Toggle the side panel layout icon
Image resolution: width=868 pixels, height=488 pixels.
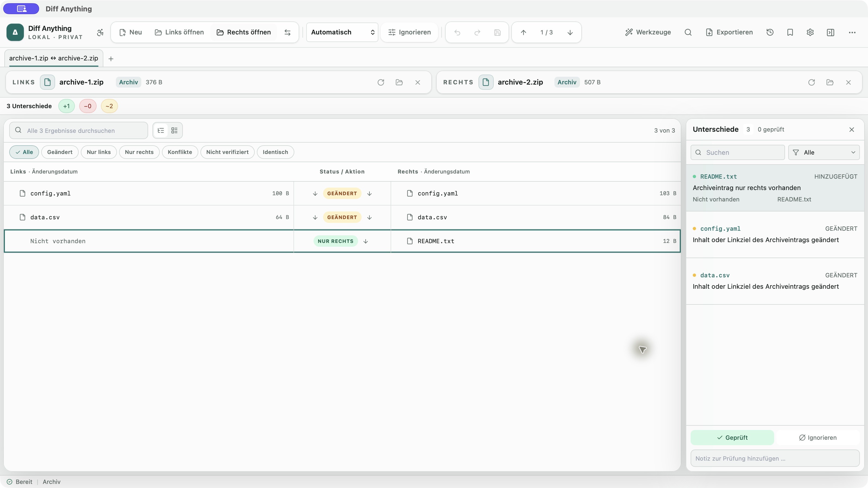(x=831, y=32)
